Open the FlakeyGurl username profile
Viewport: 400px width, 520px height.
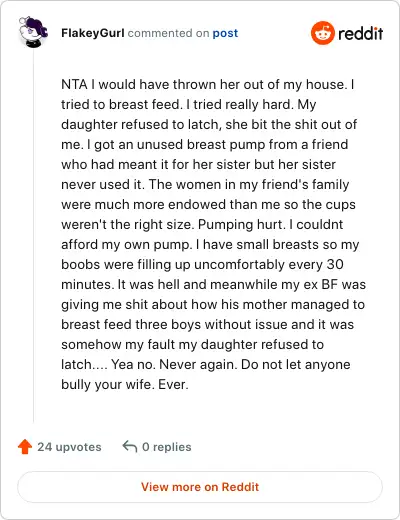tap(93, 33)
